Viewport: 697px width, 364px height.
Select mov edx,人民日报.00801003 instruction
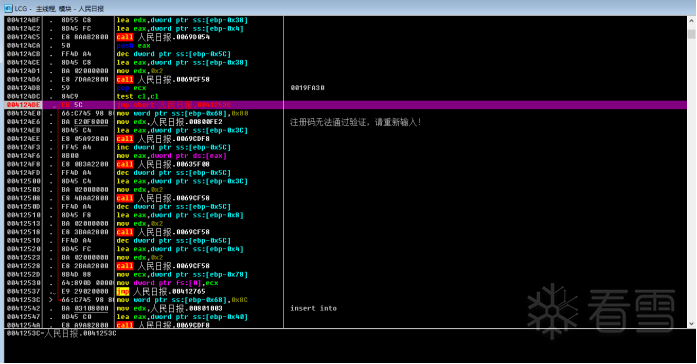pyautogui.click(x=169, y=308)
